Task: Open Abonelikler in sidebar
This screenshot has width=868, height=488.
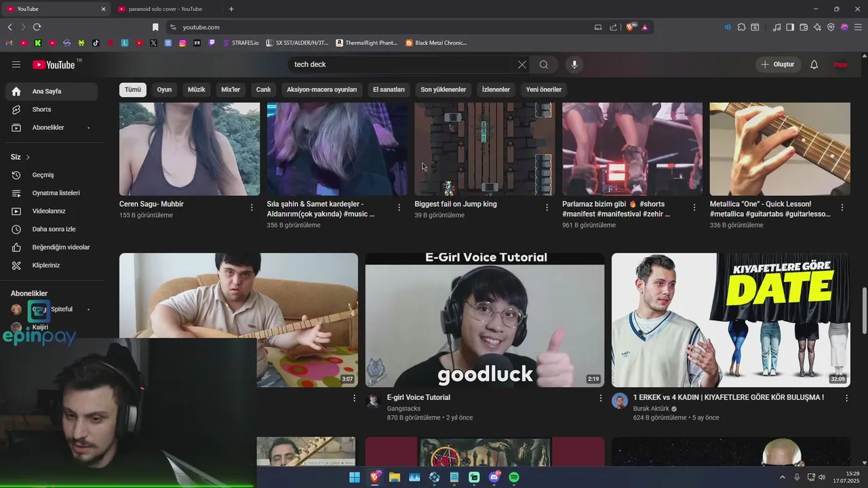Action: click(52, 127)
